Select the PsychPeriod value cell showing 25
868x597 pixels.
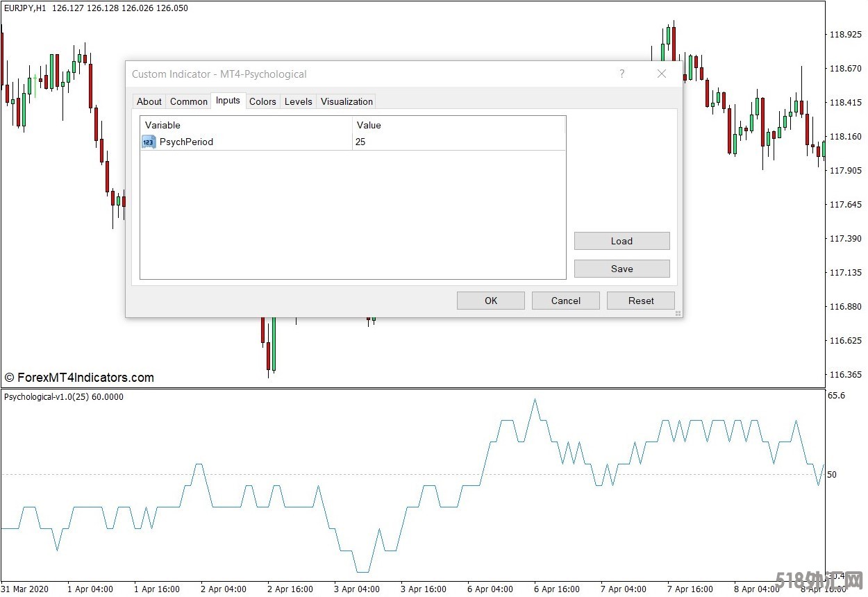[458, 142]
